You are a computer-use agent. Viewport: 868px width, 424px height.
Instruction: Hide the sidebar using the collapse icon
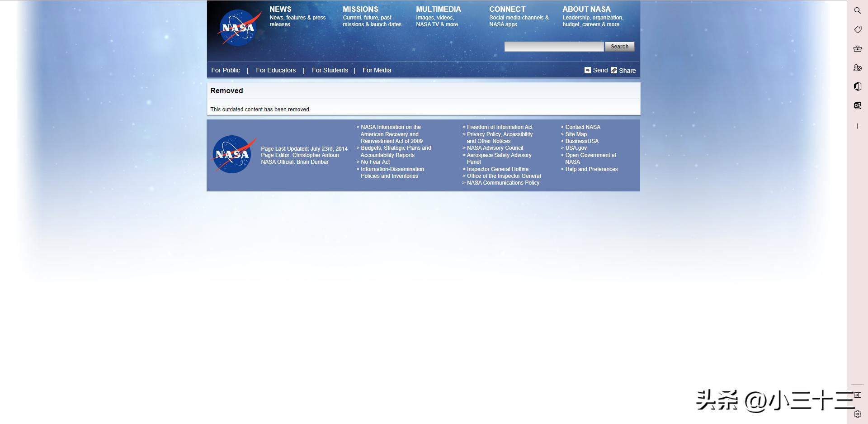(857, 395)
